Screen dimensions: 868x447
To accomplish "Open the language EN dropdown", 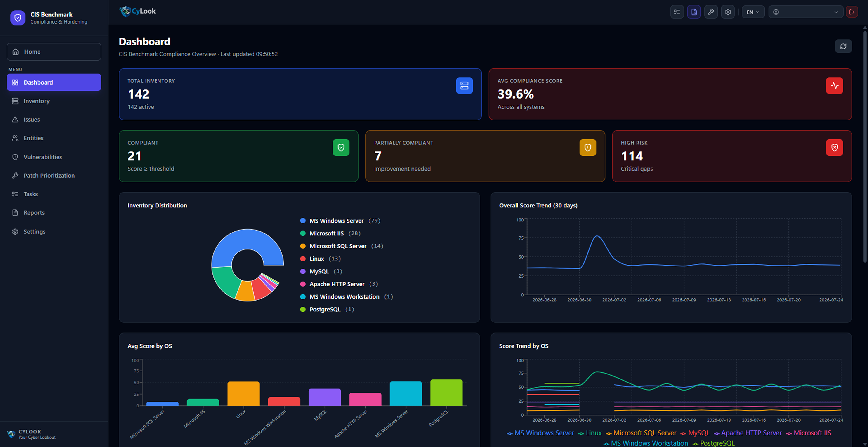I will coord(753,12).
